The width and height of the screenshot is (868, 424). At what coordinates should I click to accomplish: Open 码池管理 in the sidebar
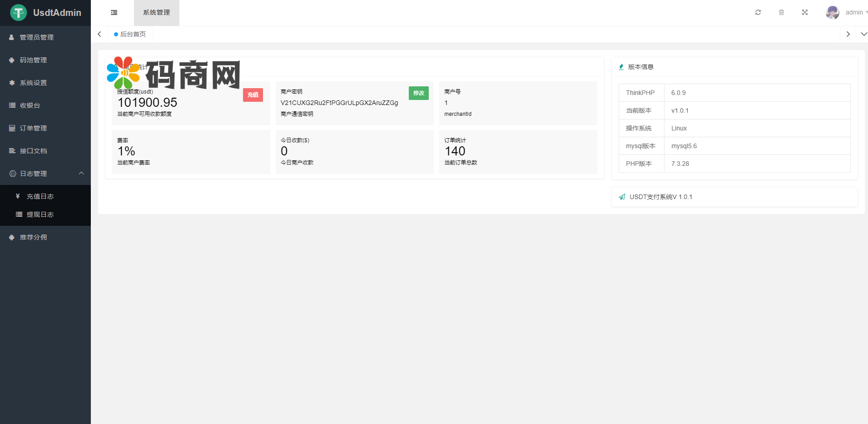pyautogui.click(x=33, y=60)
